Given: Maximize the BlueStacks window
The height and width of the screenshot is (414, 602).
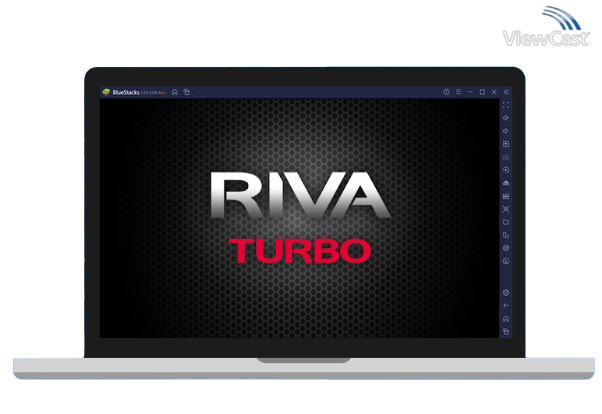Looking at the screenshot, I should (482, 92).
